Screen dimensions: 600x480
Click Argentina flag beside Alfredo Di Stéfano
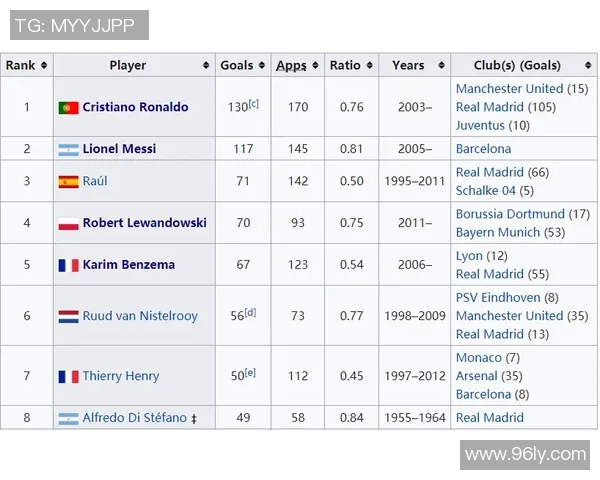point(68,418)
